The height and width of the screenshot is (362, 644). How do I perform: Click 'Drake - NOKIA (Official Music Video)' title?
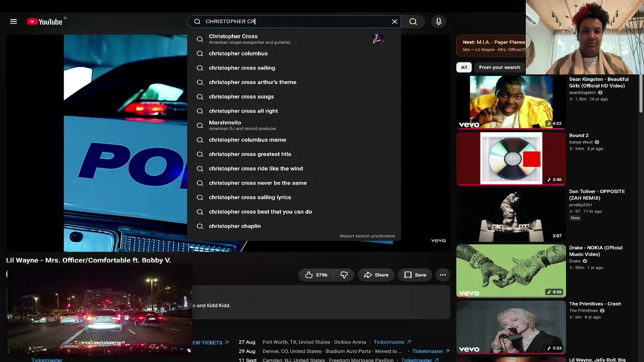coord(596,251)
